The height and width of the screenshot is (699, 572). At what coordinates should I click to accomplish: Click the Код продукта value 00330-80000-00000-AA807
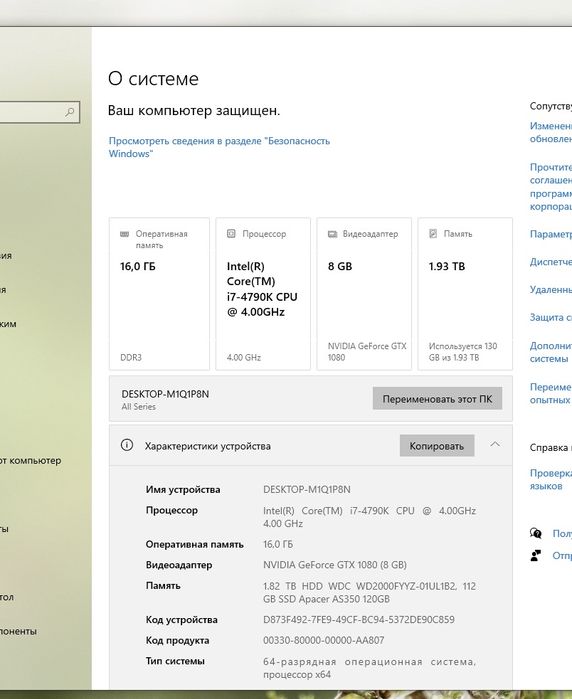324,640
